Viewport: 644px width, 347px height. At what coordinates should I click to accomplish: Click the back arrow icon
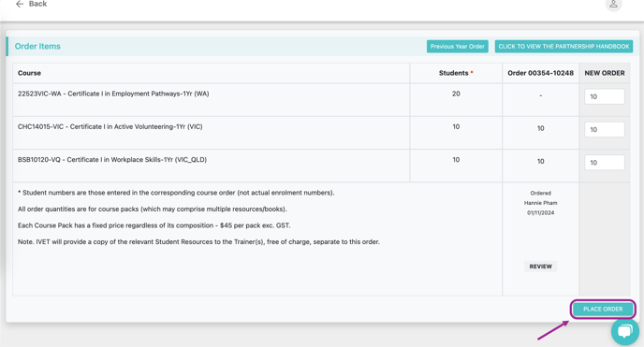point(20,4)
